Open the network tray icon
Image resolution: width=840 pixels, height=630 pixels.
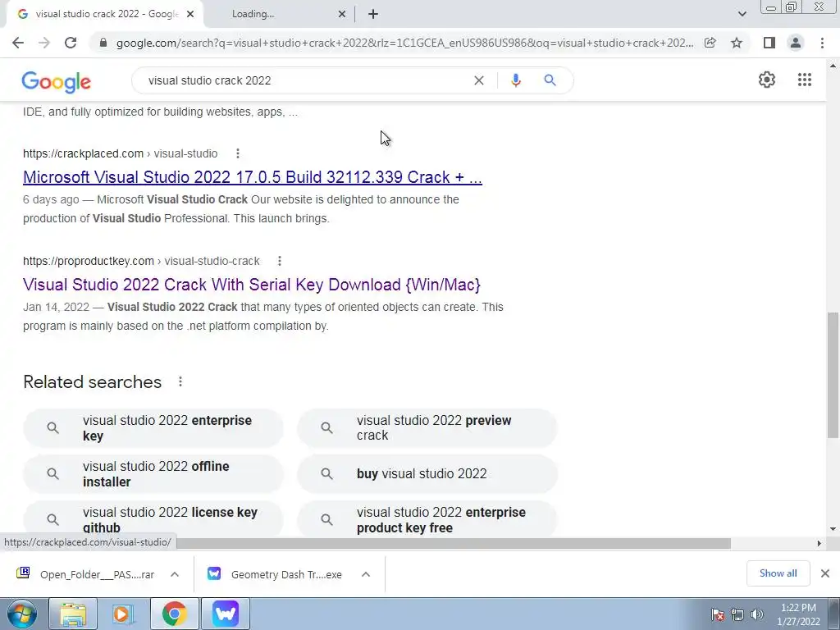737,614
